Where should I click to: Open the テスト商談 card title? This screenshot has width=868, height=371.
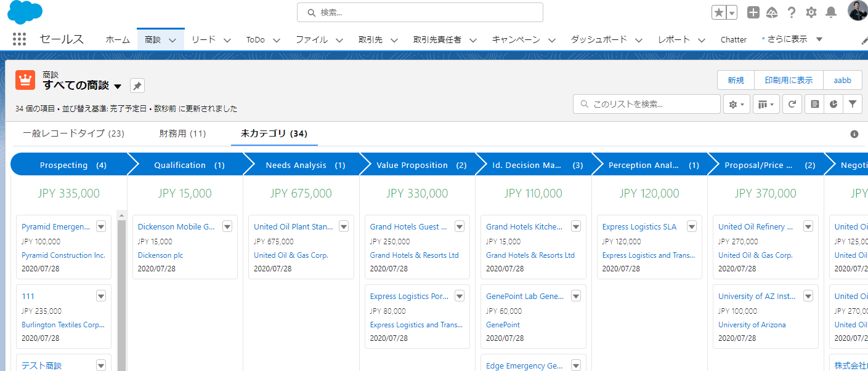click(x=42, y=365)
